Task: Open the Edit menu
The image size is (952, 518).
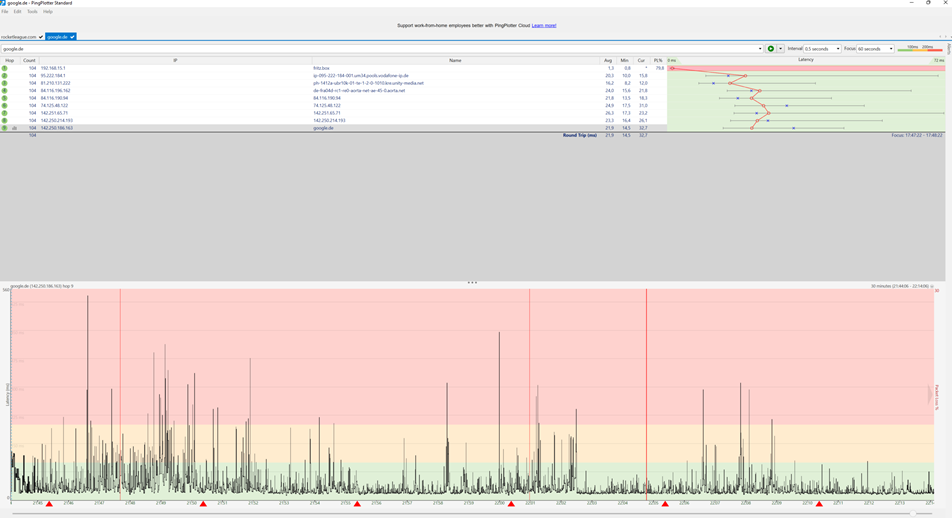Action: [x=18, y=12]
